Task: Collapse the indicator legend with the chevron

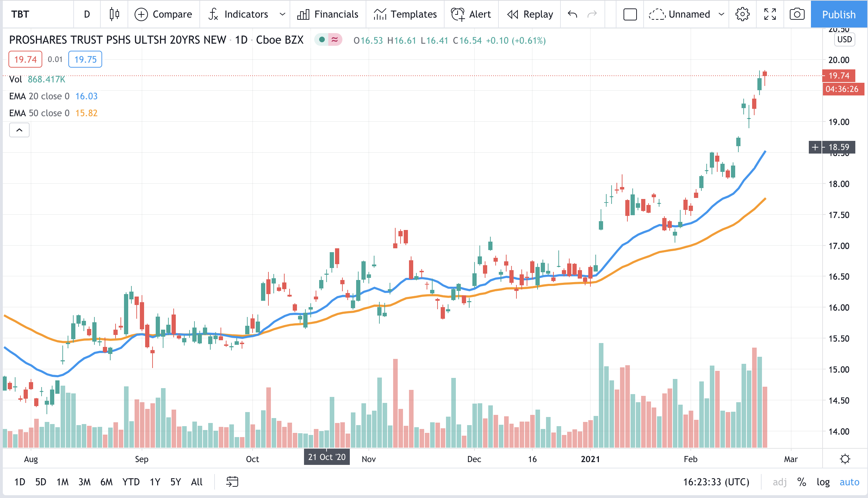Action: (x=19, y=130)
